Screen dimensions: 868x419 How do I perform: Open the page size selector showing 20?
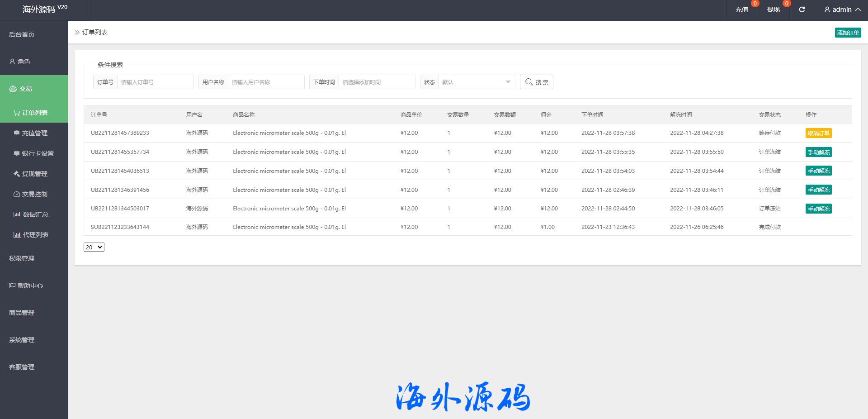[x=94, y=247]
